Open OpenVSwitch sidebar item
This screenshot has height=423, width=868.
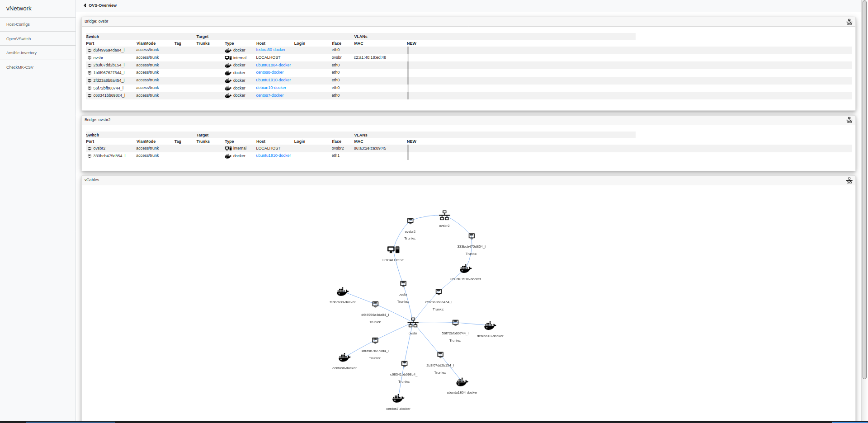(x=19, y=39)
